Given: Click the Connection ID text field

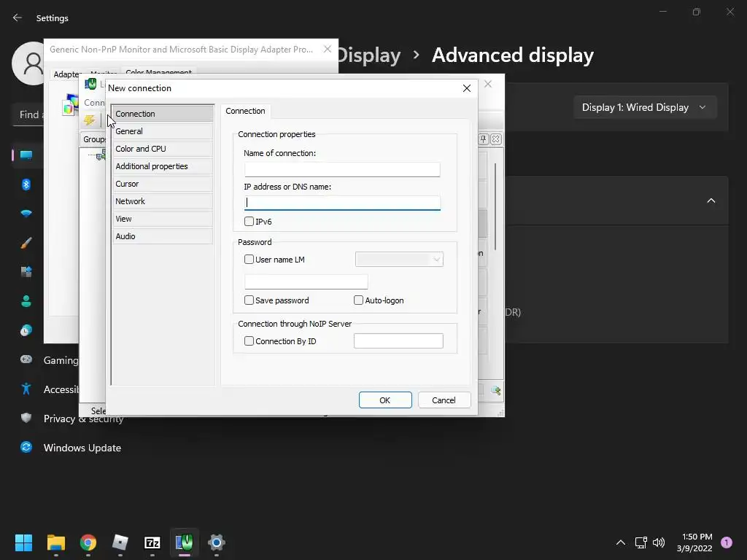Looking at the screenshot, I should [x=398, y=341].
